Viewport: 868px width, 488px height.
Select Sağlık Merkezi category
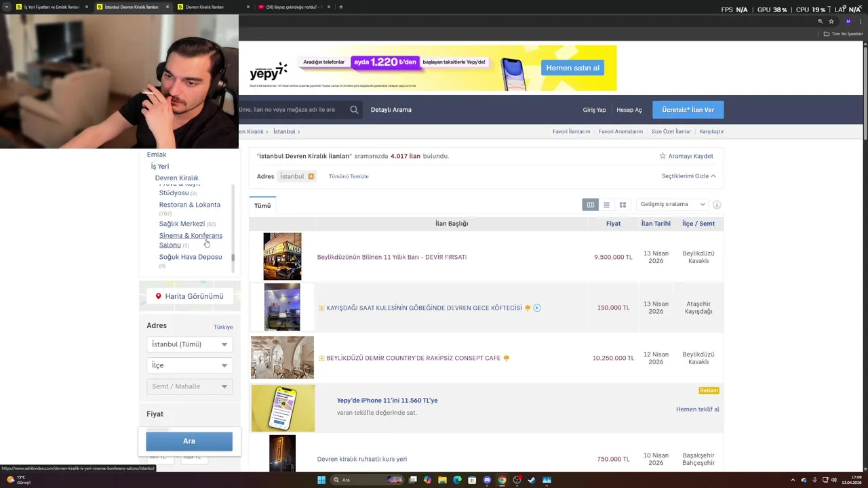182,224
